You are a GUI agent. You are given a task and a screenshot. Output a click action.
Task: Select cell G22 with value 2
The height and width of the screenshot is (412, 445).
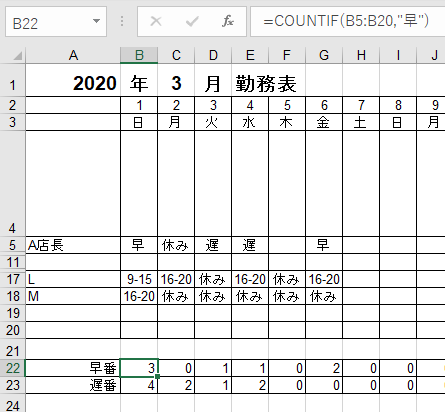324,368
